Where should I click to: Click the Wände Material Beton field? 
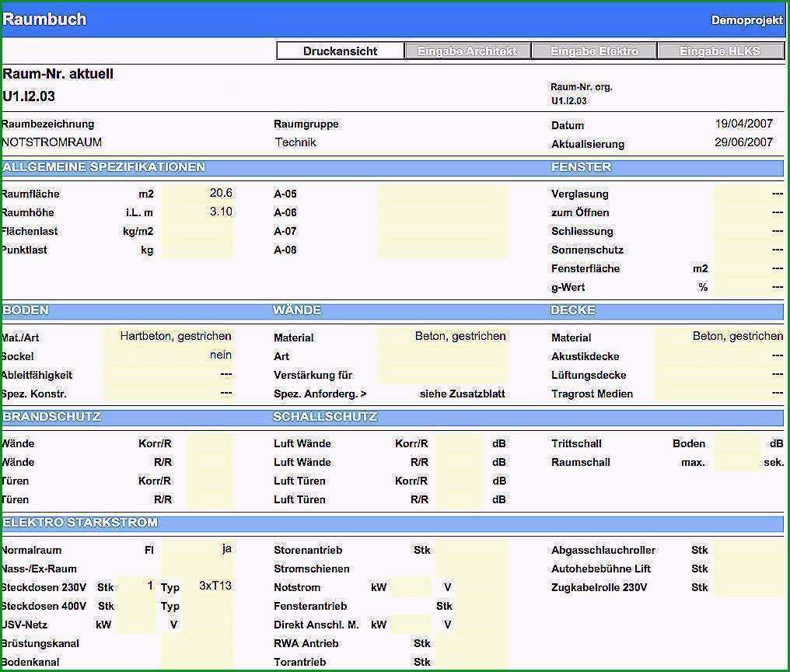[443, 337]
